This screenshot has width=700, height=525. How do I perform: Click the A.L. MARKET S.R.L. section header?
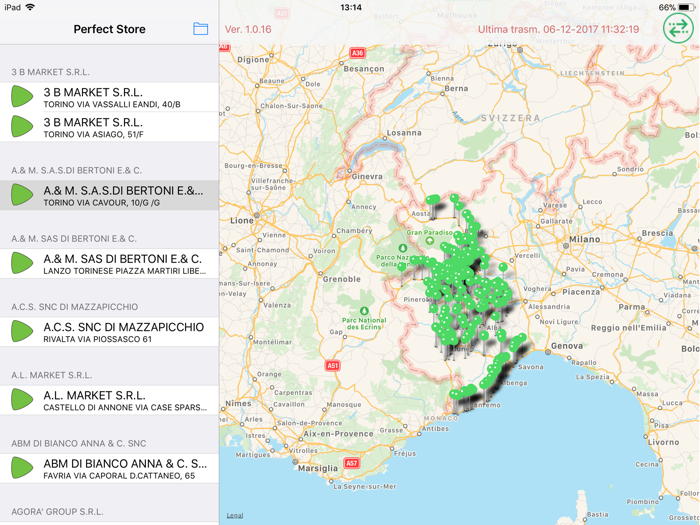[x=52, y=375]
